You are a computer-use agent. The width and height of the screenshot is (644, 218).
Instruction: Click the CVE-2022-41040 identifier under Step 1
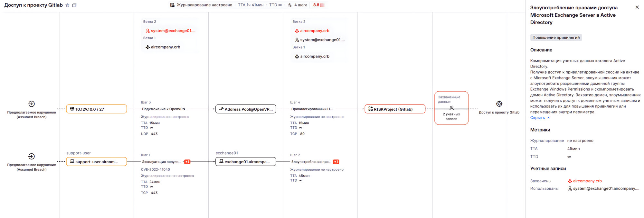156,169
